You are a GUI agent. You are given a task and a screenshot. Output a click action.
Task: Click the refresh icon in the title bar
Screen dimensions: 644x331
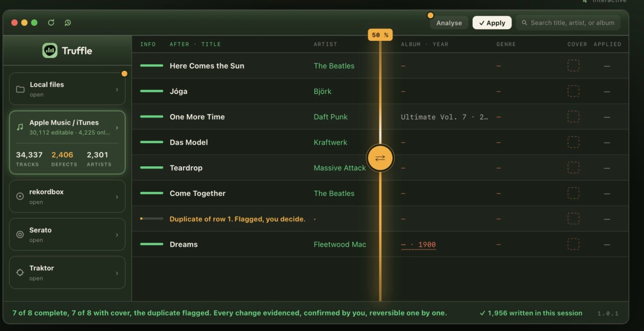click(x=51, y=23)
